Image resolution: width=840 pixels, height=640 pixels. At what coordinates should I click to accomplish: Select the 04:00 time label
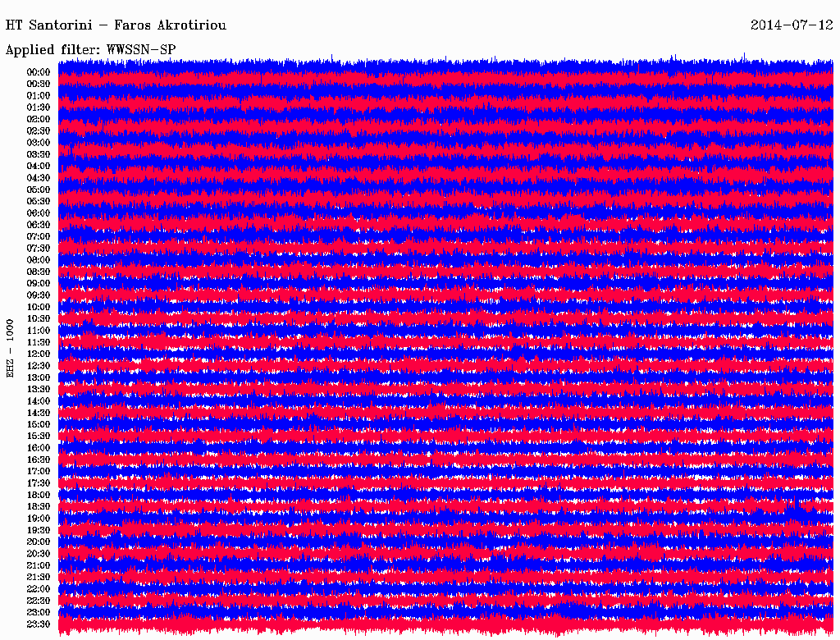39,167
